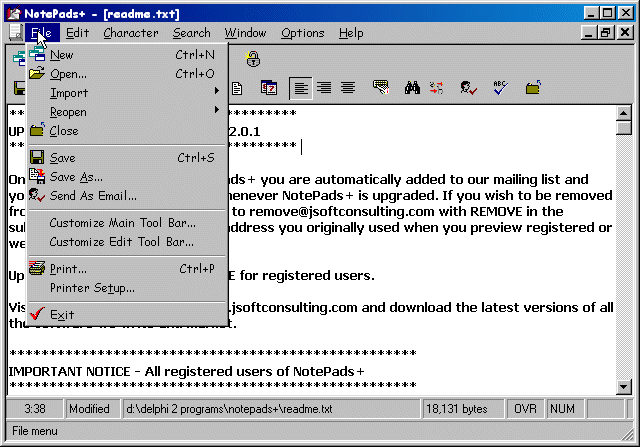
Task: Click the close file folder toolbar icon
Action: tap(533, 88)
